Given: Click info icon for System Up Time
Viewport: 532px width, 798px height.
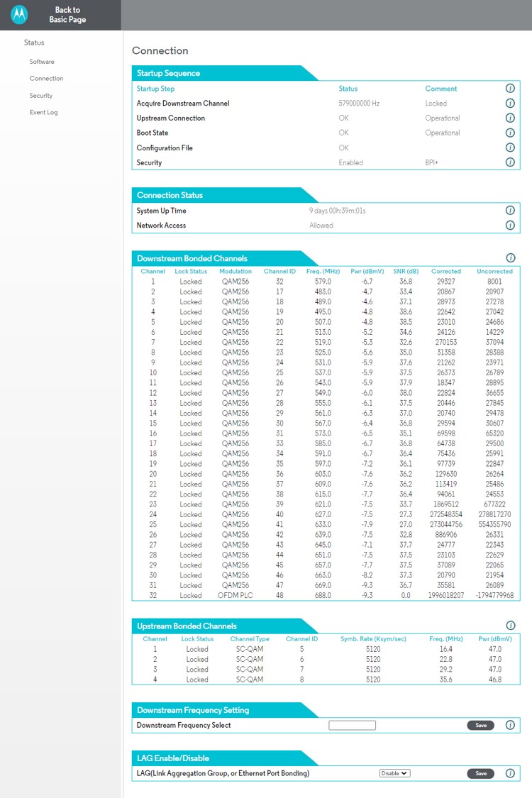Looking at the screenshot, I should 509,210.
